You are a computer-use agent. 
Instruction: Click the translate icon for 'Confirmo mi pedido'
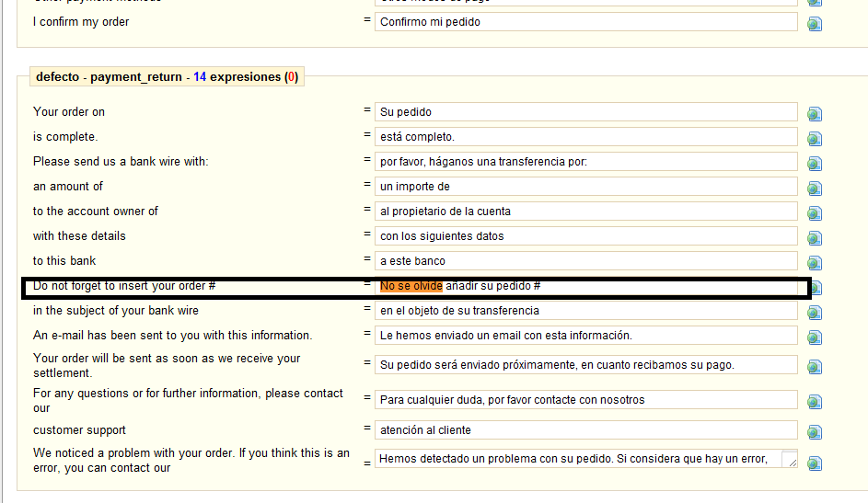(x=815, y=24)
